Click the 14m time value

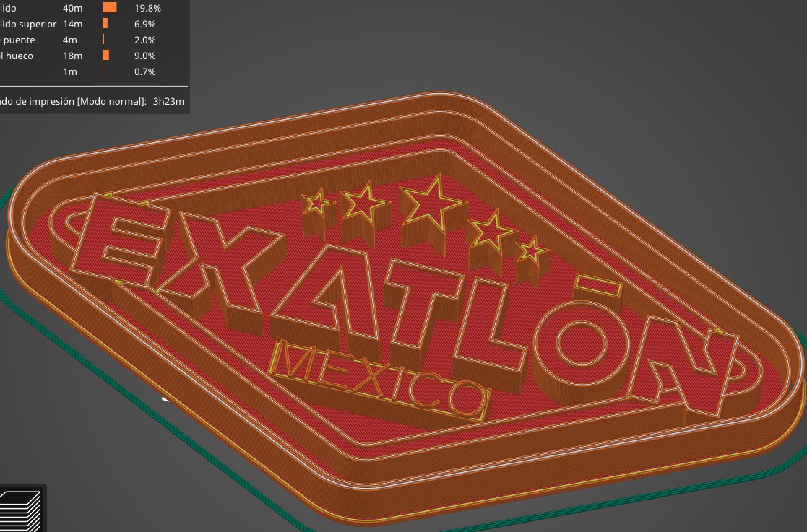click(x=72, y=24)
